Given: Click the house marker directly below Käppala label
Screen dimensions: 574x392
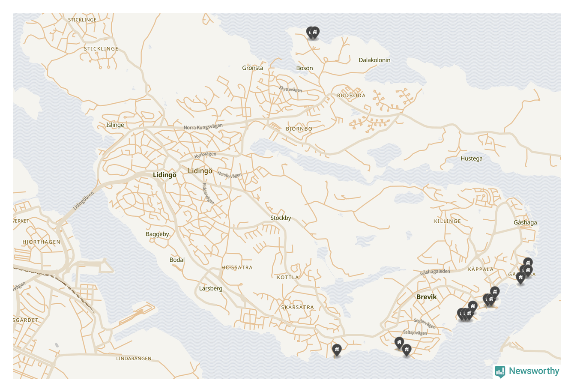Looking at the screenshot, I should point(494,292).
